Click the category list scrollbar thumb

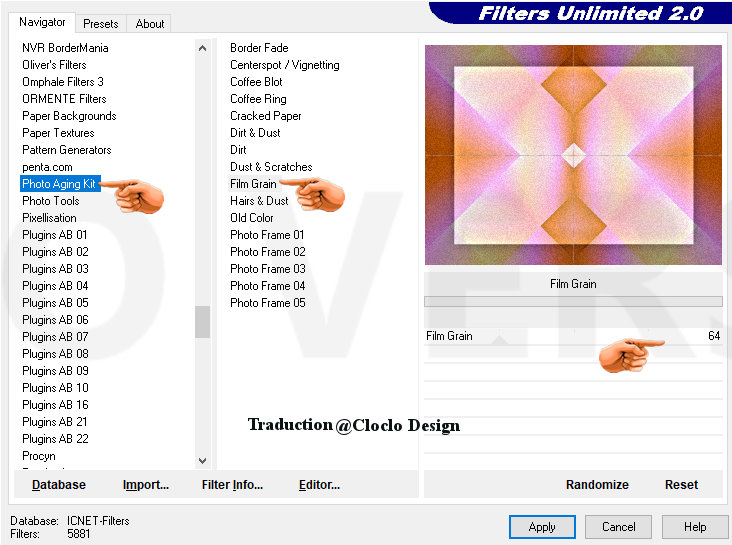click(x=202, y=322)
